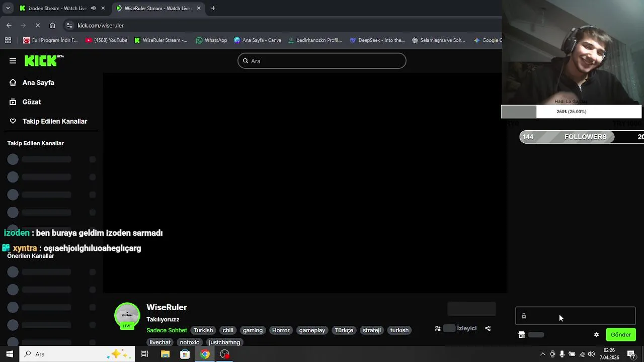The width and height of the screenshot is (644, 362).
Task: Click the microphone tray icon
Action: pos(562,354)
